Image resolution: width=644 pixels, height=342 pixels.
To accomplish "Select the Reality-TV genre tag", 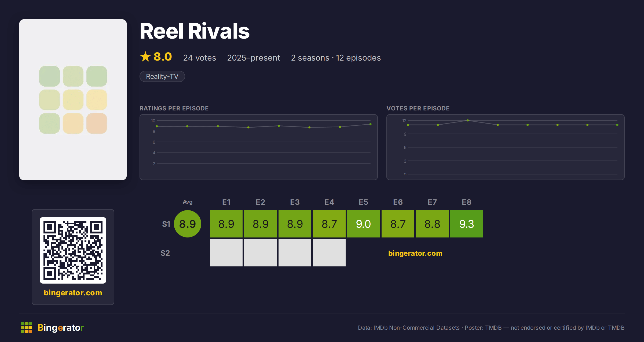I will point(162,76).
